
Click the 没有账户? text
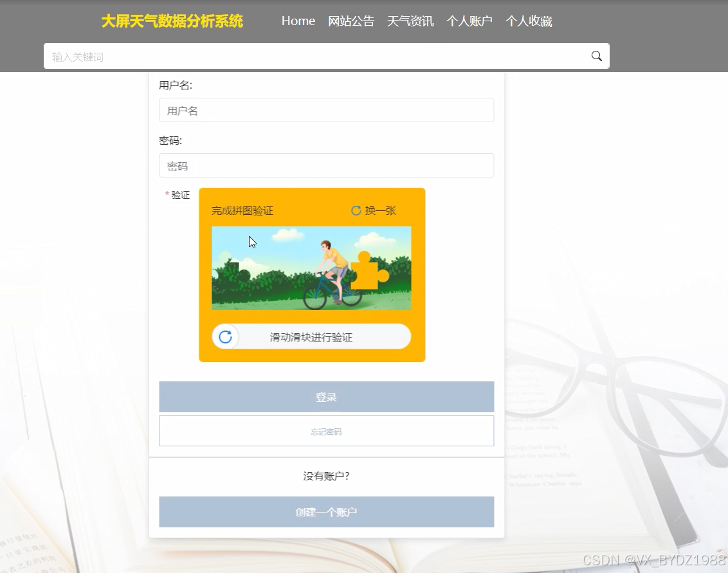pyautogui.click(x=327, y=476)
